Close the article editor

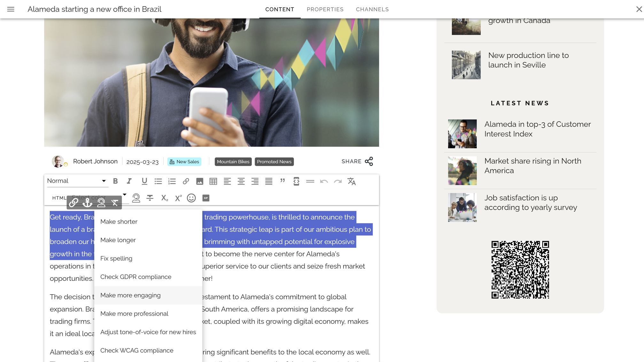(639, 9)
